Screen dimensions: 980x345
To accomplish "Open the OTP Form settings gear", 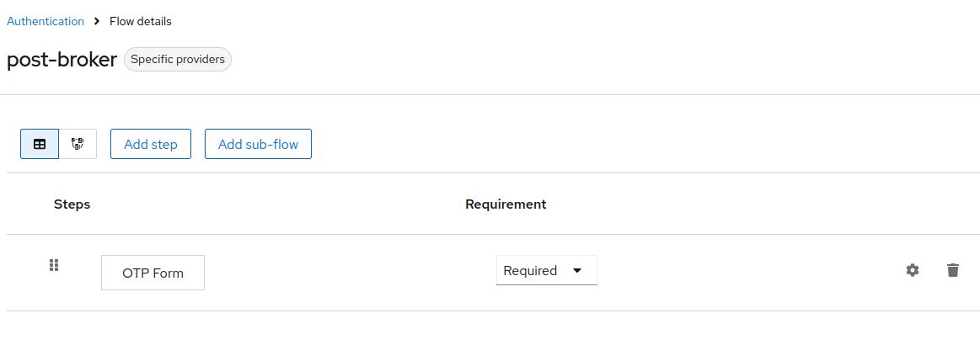I will point(912,270).
